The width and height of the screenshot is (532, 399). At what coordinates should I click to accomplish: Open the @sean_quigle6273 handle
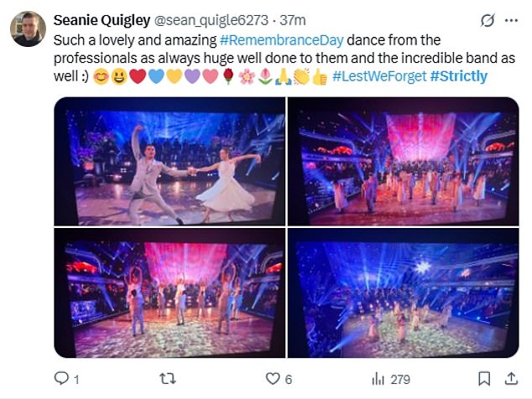pos(211,21)
